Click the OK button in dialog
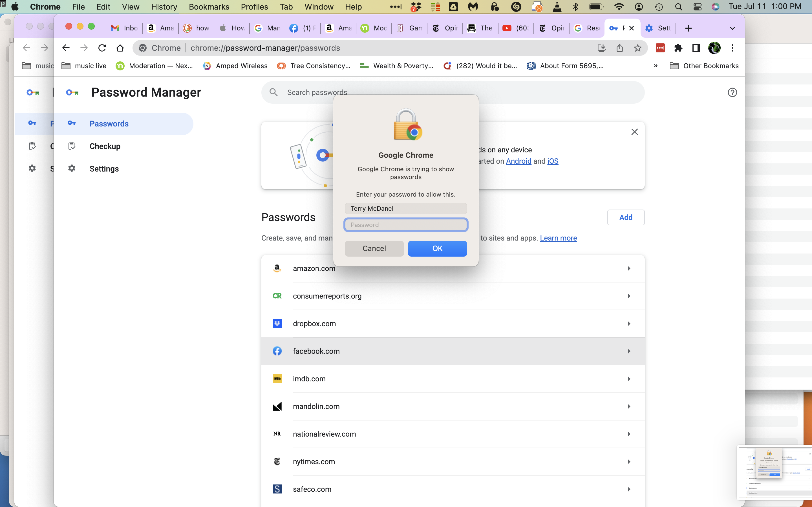This screenshot has width=812, height=507. 437,248
